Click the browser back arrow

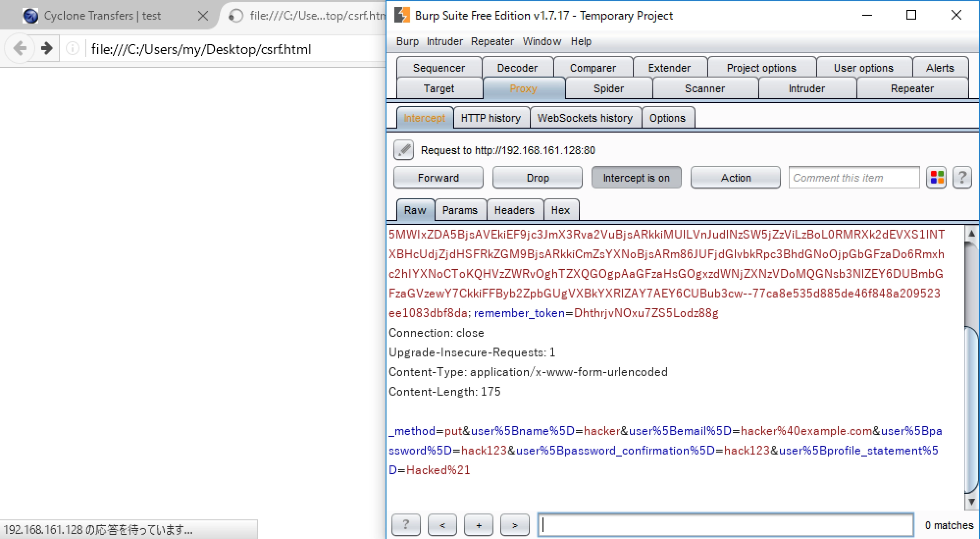[20, 49]
